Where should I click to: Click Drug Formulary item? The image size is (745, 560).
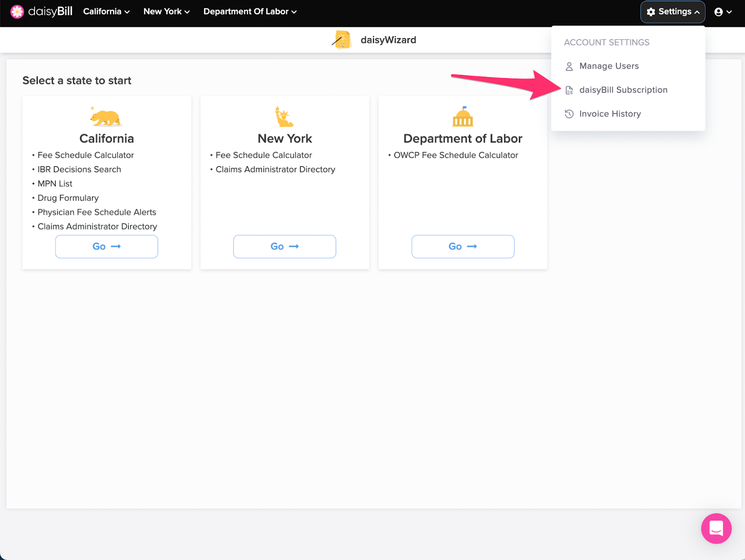[x=68, y=198]
